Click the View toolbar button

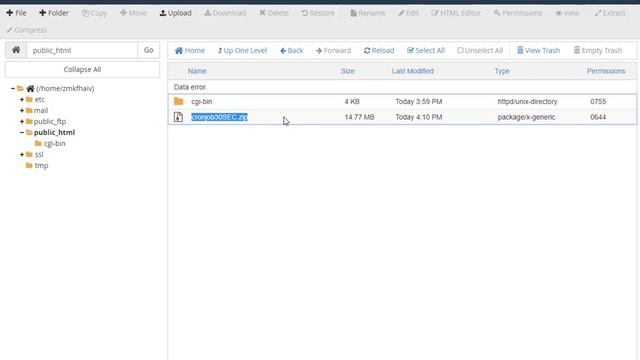(x=567, y=13)
